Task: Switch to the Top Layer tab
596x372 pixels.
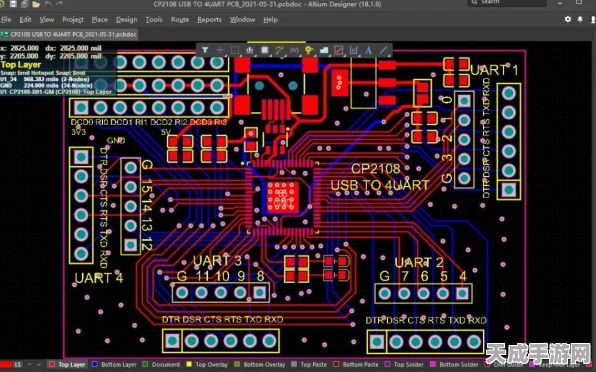Action: coord(67,364)
